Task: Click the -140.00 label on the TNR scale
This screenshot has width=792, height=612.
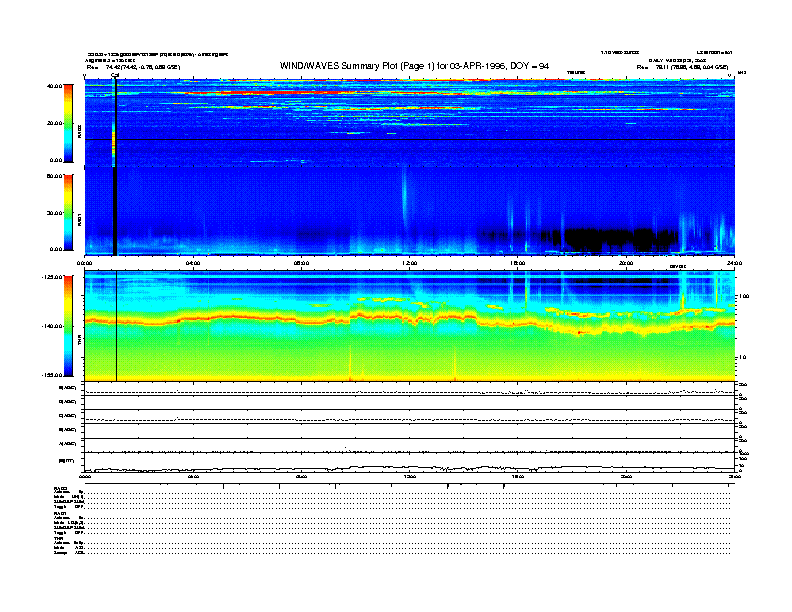Action: pyautogui.click(x=52, y=326)
